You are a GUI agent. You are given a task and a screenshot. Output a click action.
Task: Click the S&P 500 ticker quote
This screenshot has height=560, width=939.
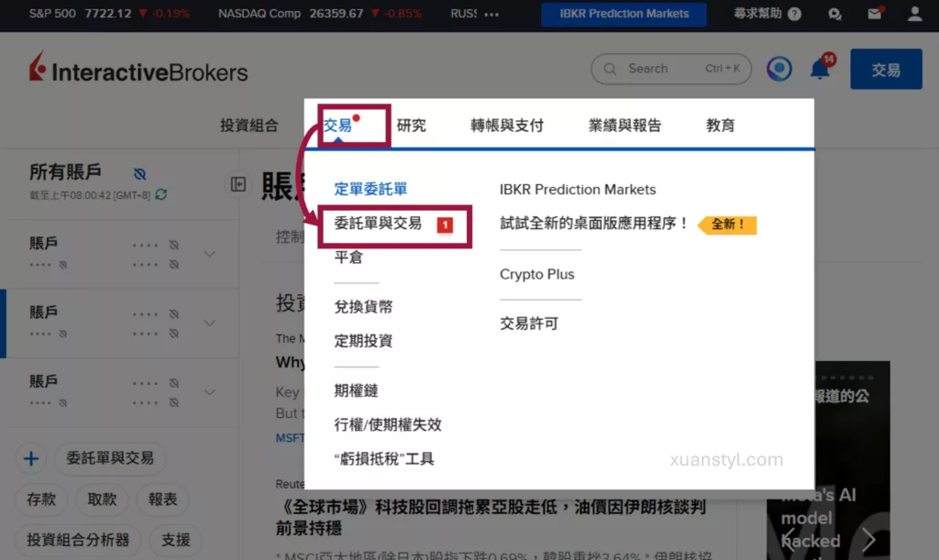109,13
